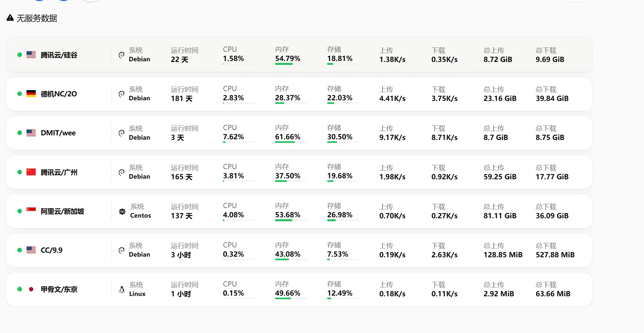
Task: Open the DMIT/wee server entry
Action: [58, 133]
